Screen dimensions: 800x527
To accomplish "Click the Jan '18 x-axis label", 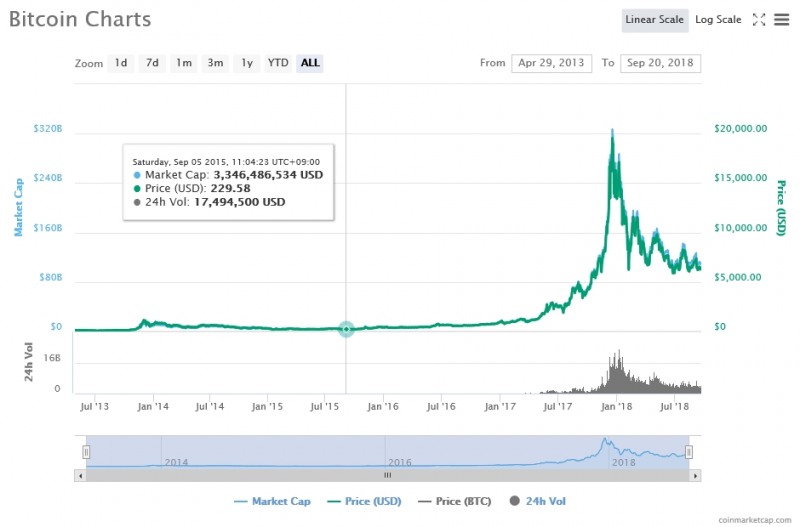I will [616, 407].
